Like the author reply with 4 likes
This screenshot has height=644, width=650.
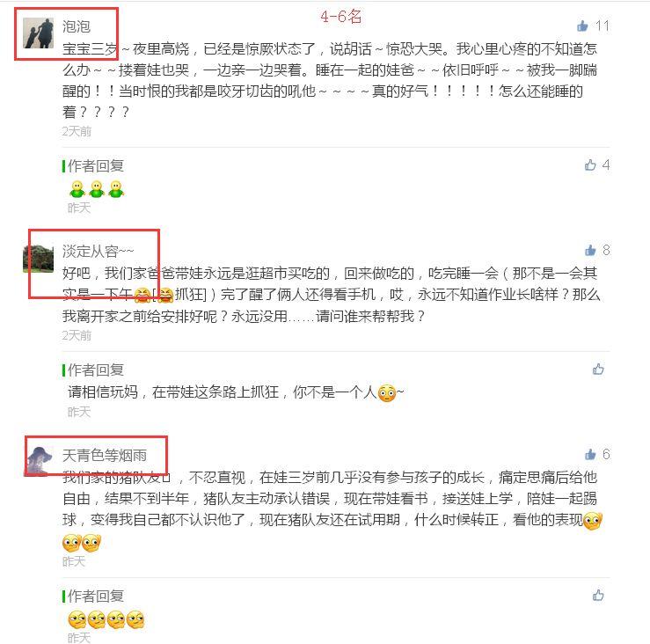[590, 165]
